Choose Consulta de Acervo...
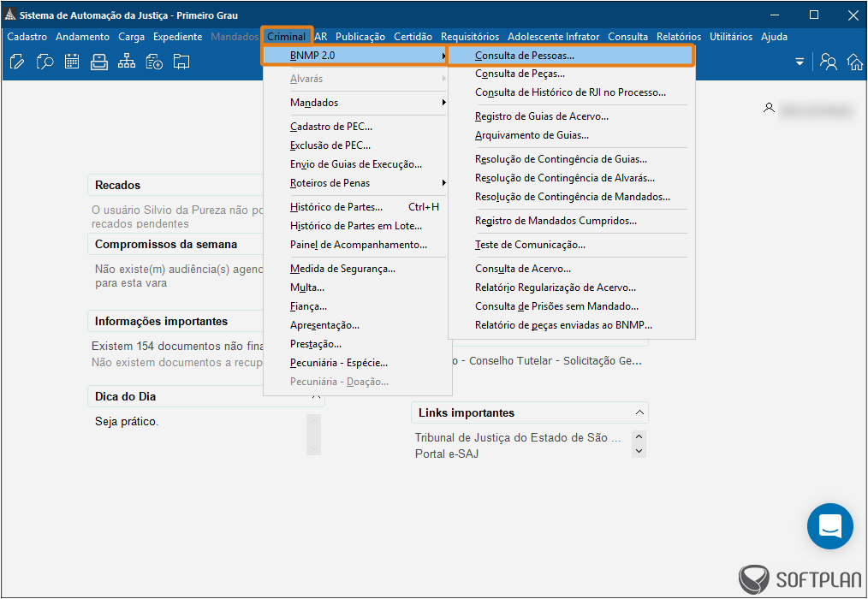Viewport: 868px width, 599px height. coord(571,269)
